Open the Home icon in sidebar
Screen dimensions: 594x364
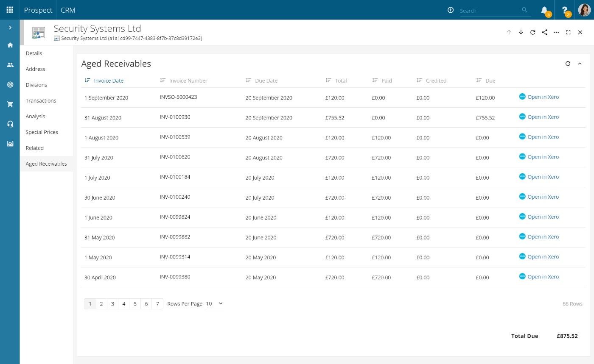10,45
